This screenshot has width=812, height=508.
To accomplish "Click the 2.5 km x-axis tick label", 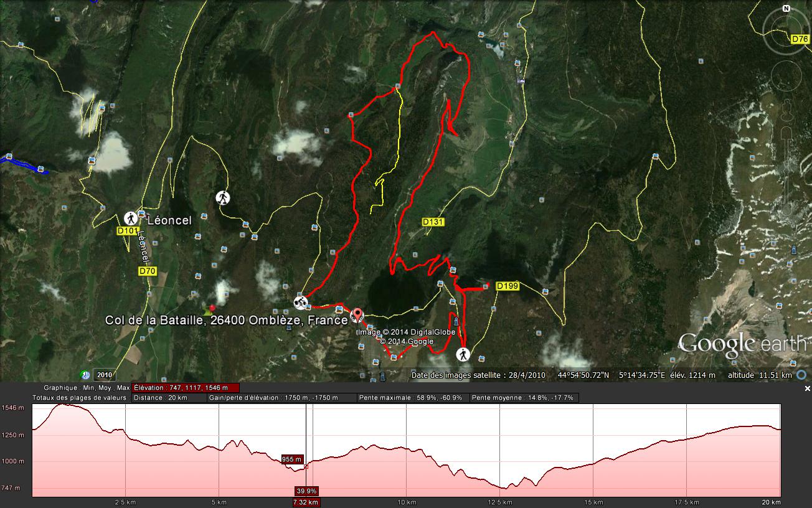I will point(125,502).
